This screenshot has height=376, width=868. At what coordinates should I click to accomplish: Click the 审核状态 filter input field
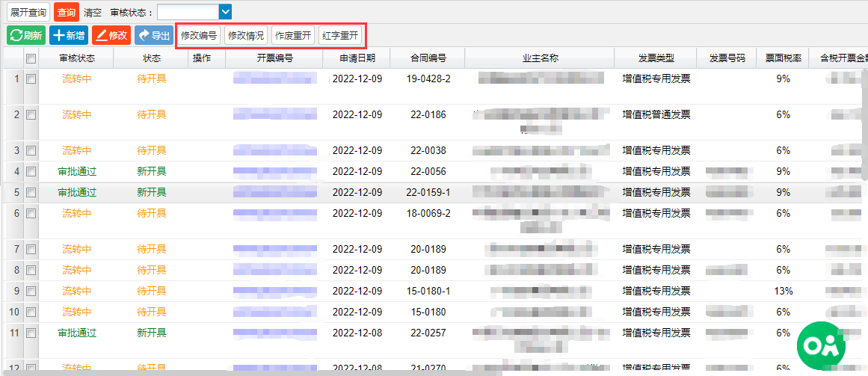[x=188, y=12]
